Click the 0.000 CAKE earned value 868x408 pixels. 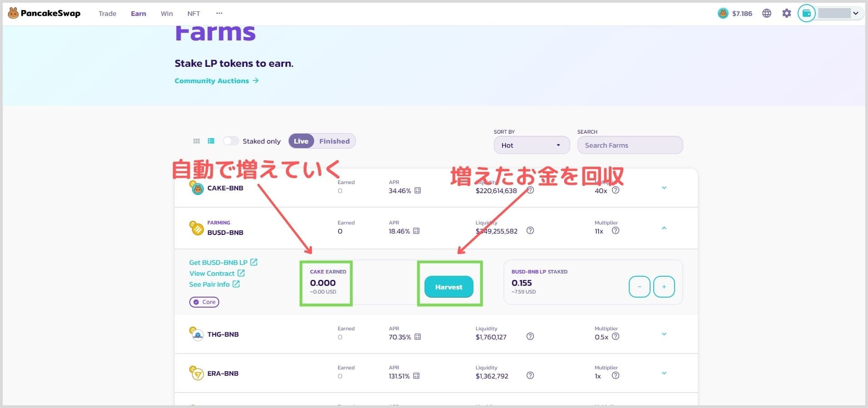click(323, 283)
